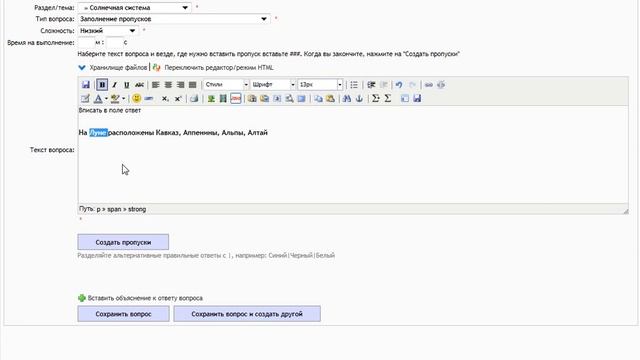Focus the seconds time input field
The image size is (640, 360).
coord(114,42)
